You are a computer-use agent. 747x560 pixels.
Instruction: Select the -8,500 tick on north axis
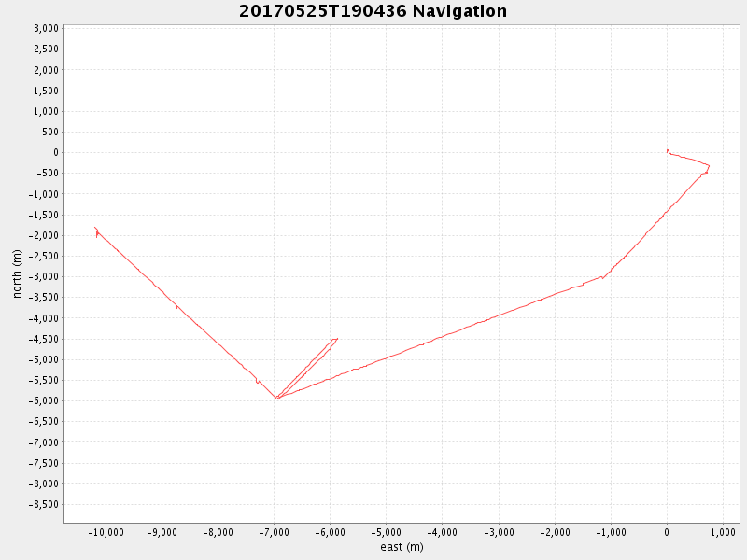click(x=43, y=504)
